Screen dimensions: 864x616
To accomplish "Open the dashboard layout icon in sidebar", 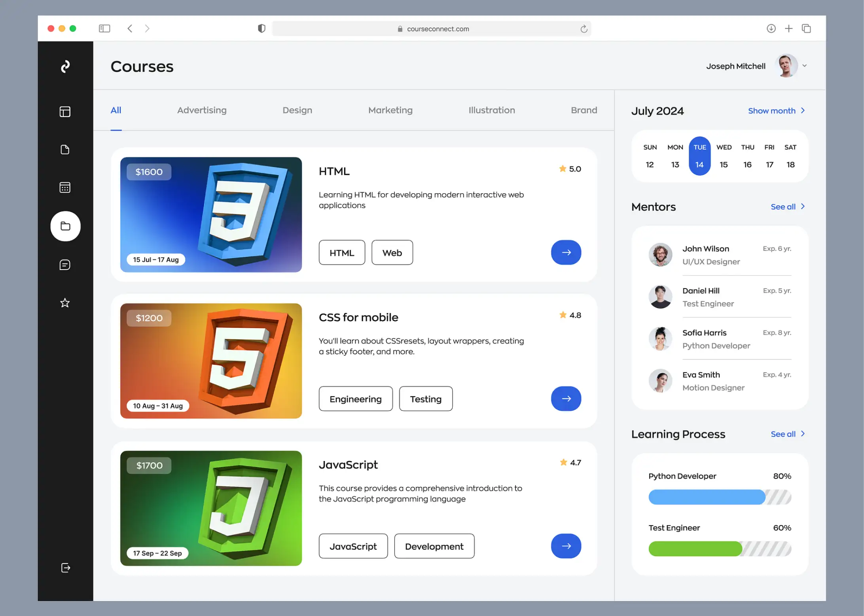I will coord(65,112).
